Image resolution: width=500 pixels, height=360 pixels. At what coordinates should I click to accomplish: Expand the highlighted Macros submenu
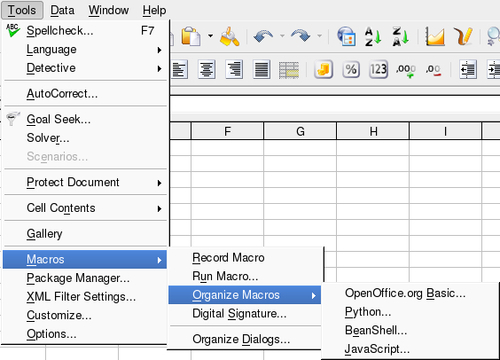pyautogui.click(x=85, y=259)
